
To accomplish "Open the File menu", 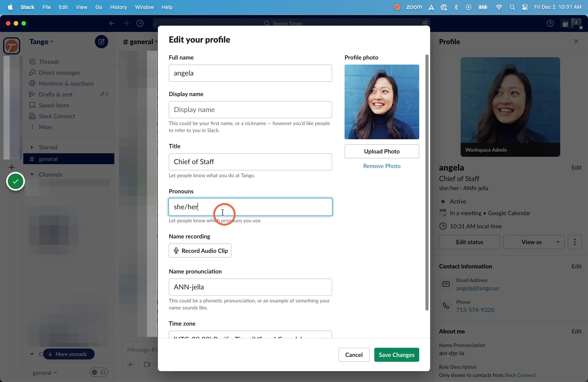I will click(46, 7).
